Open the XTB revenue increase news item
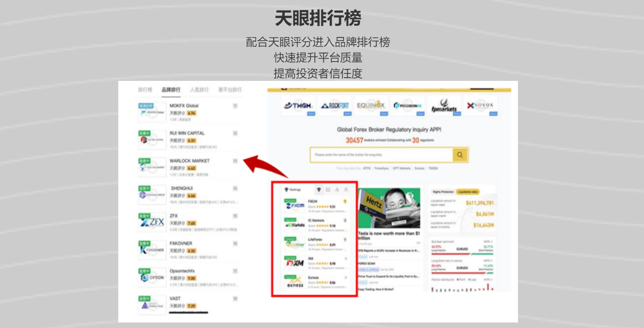644x328 pixels. point(389,251)
